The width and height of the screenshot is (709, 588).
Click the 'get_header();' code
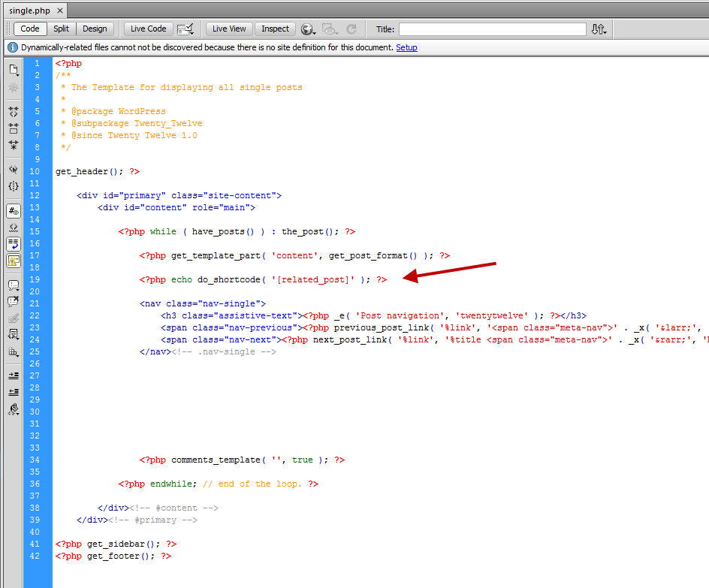(89, 171)
